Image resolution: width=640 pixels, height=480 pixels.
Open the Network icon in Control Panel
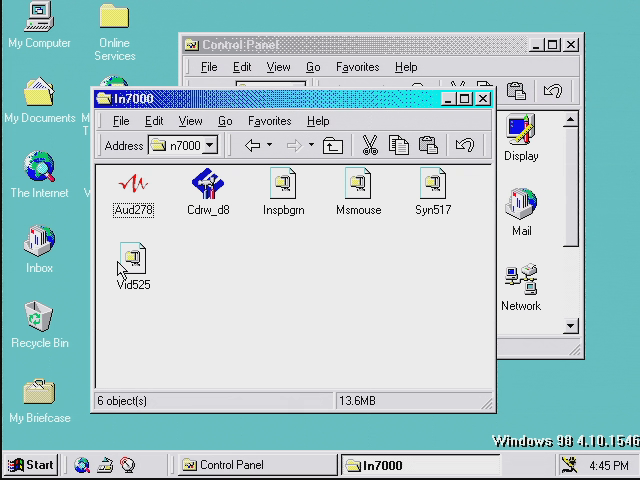click(521, 279)
